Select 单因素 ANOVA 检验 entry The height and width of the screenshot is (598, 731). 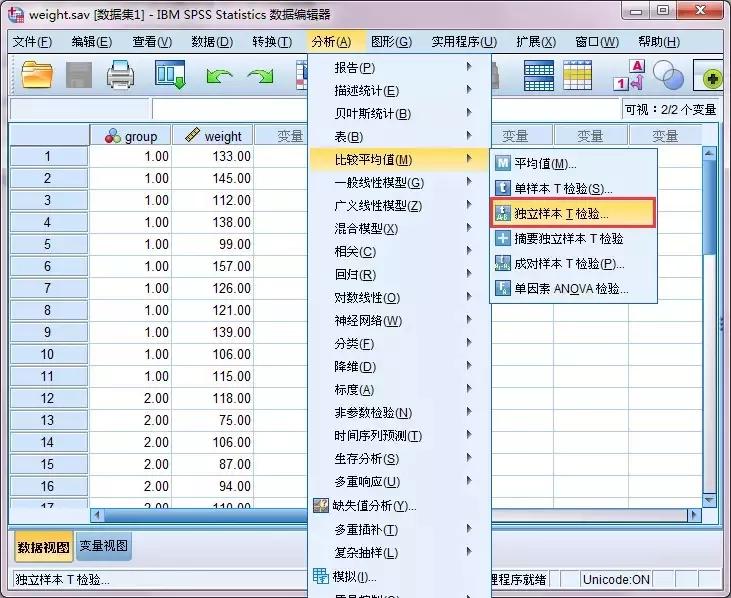pyautogui.click(x=573, y=289)
